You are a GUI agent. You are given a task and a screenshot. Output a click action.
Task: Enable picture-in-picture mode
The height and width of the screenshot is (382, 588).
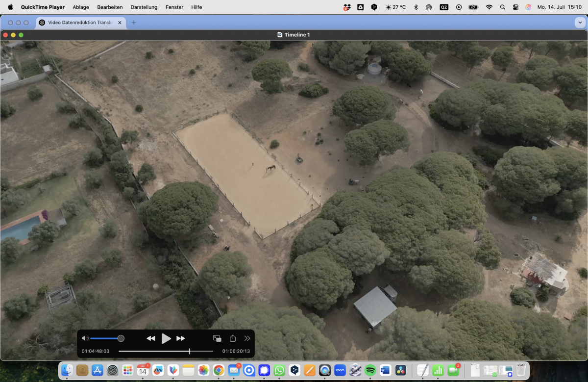217,338
